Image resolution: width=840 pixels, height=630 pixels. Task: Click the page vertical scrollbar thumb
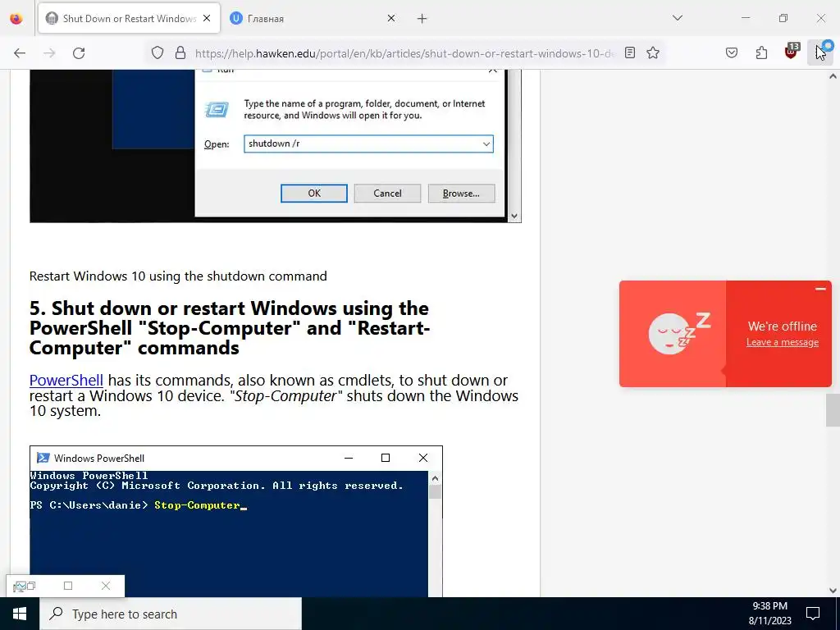tap(833, 410)
